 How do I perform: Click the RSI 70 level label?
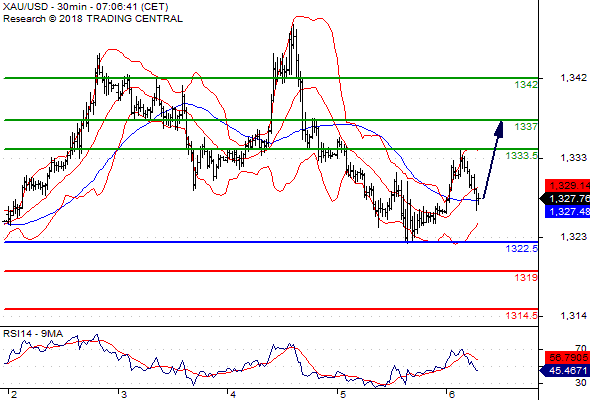coord(581,348)
